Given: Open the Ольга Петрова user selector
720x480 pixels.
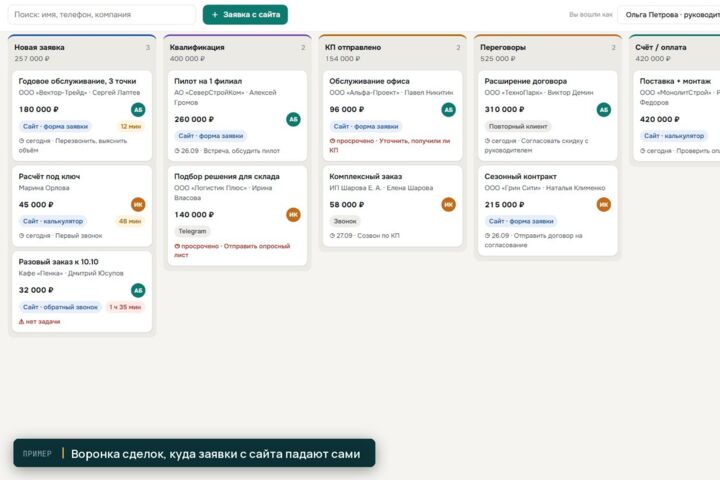Looking at the screenshot, I should tap(669, 15).
